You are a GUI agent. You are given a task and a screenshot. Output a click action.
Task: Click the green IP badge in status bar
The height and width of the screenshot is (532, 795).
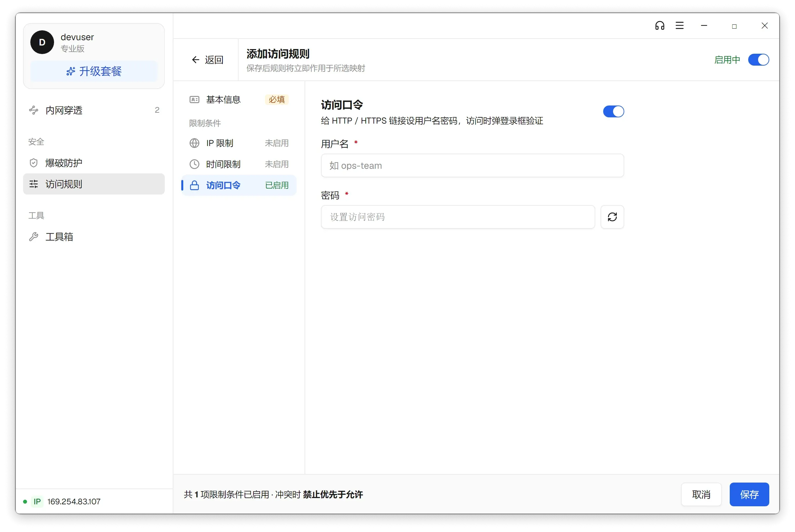pos(37,501)
